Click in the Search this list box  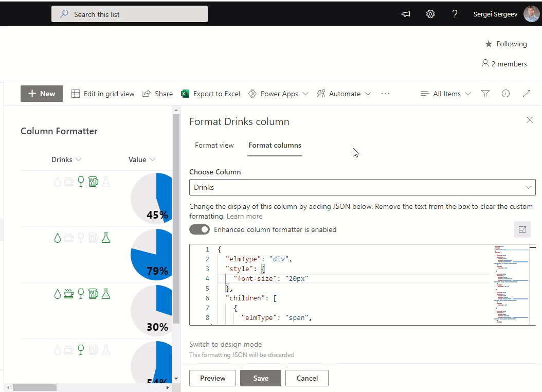coord(130,14)
